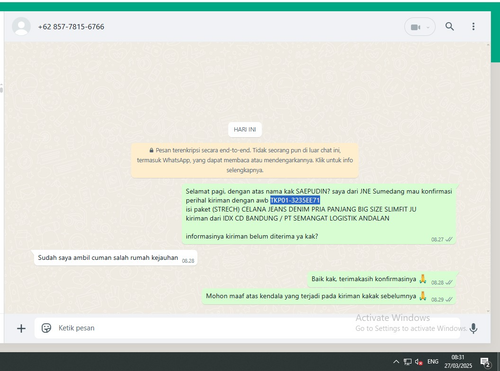The image size is (500, 371).
Task: Record a voice message with microphone
Action: click(x=473, y=328)
